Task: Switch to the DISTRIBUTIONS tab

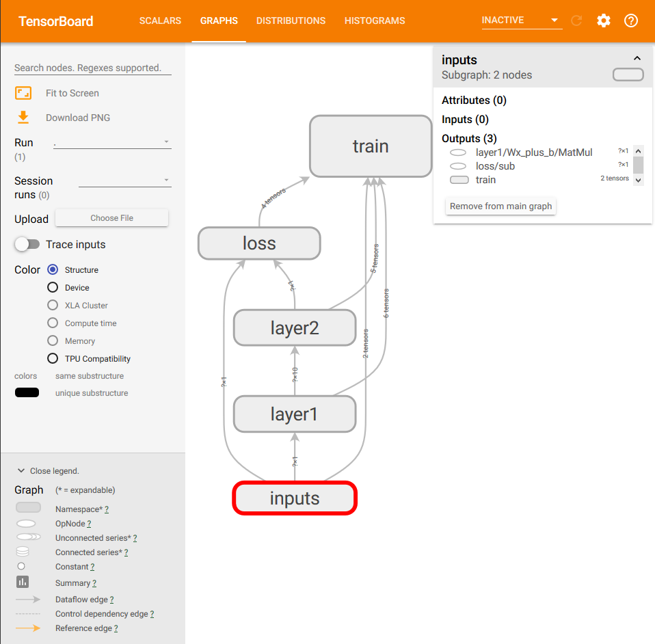Action: pos(291,21)
